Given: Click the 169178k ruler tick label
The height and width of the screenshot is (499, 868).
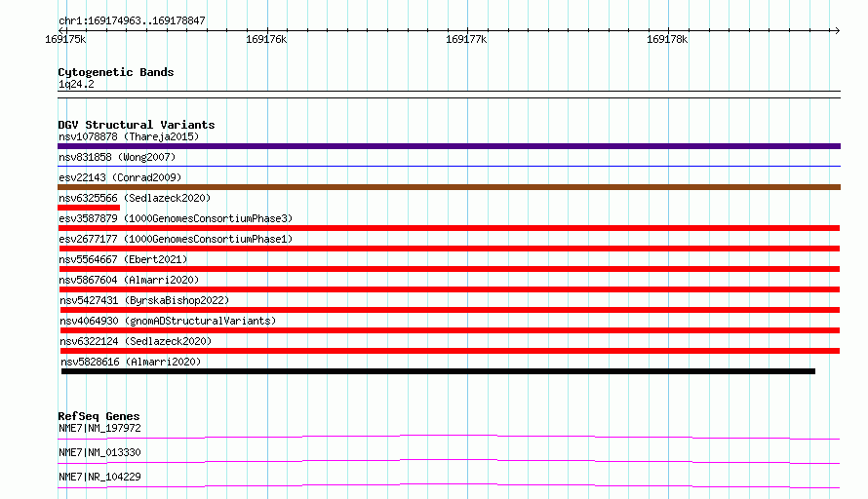Looking at the screenshot, I should (x=667, y=39).
